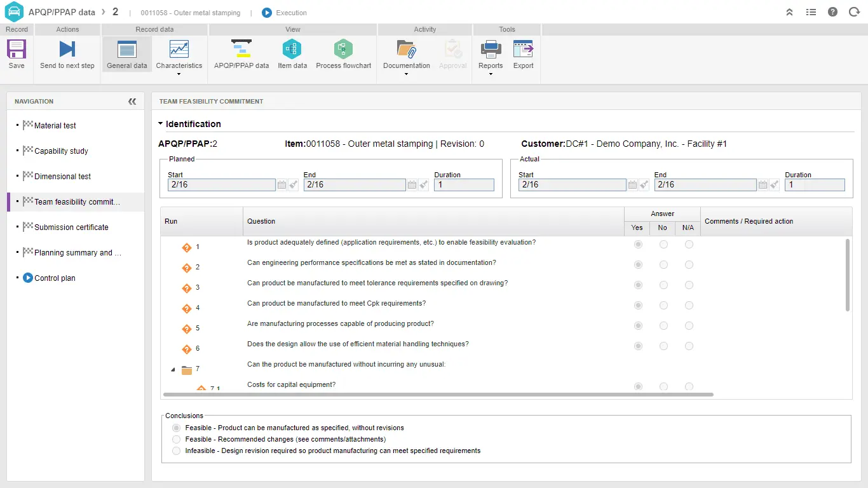Click the help question mark icon
The width and height of the screenshot is (868, 488).
coord(832,12)
